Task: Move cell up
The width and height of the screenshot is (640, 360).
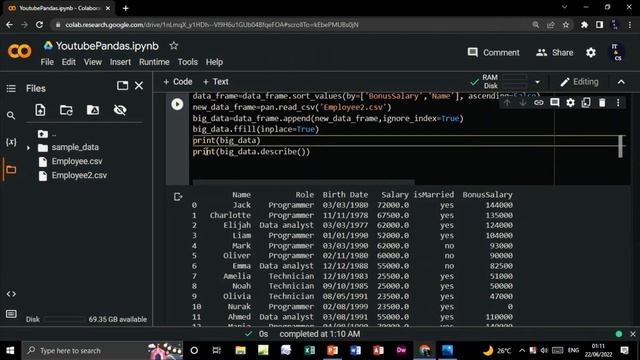Action: 507,102
